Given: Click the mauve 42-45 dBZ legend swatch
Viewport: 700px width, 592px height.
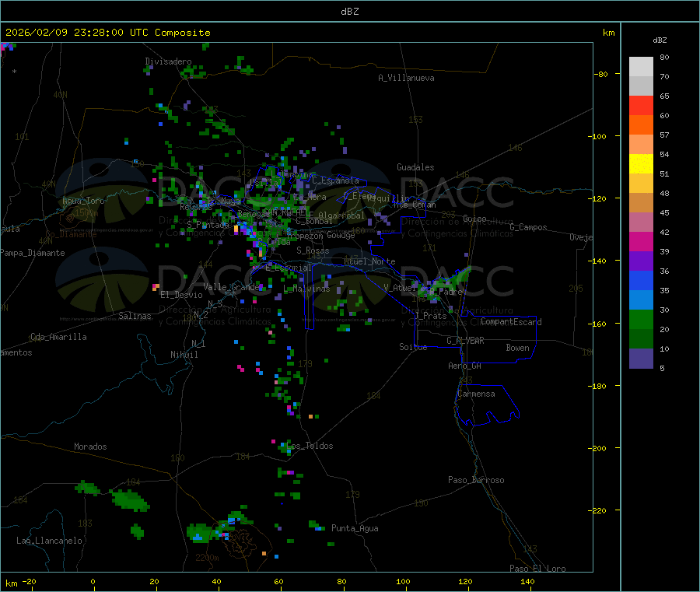Looking at the screenshot, I should point(641,222).
